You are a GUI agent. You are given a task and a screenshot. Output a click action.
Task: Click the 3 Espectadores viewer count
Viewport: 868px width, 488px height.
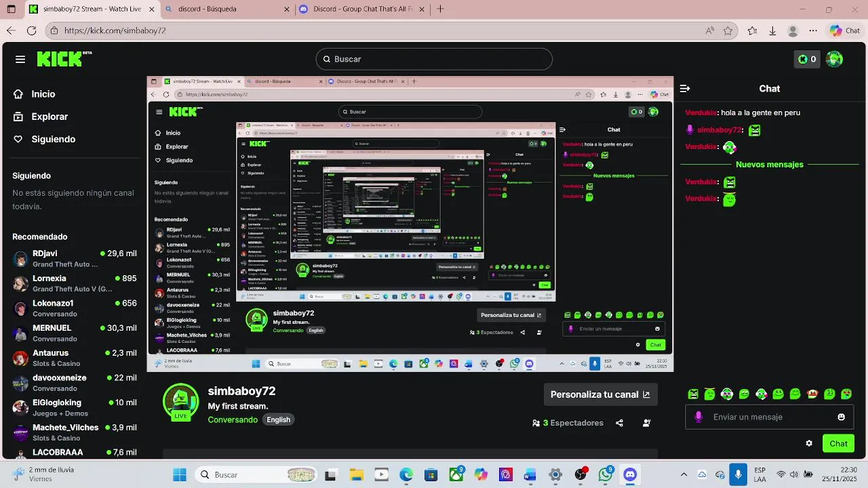568,423
